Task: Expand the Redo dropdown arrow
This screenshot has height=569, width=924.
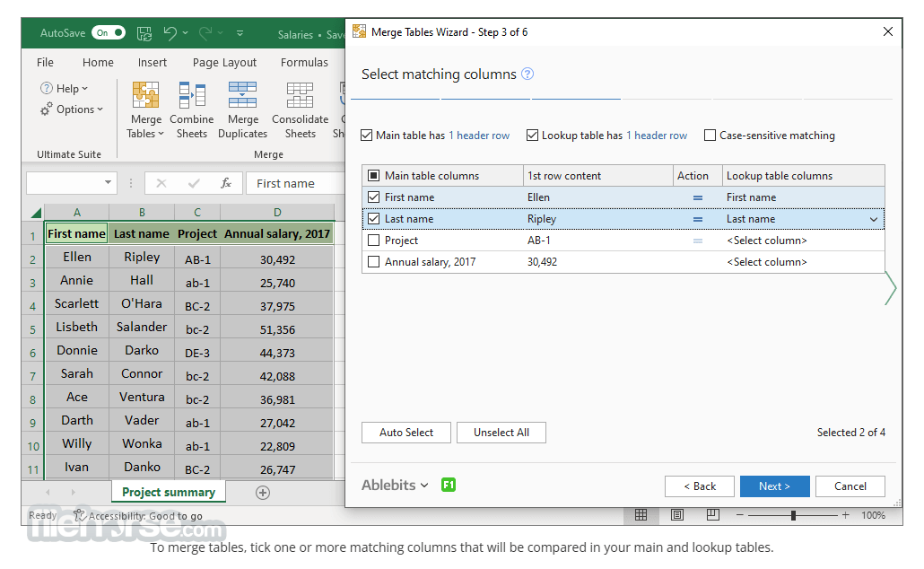Action: pyautogui.click(x=221, y=33)
